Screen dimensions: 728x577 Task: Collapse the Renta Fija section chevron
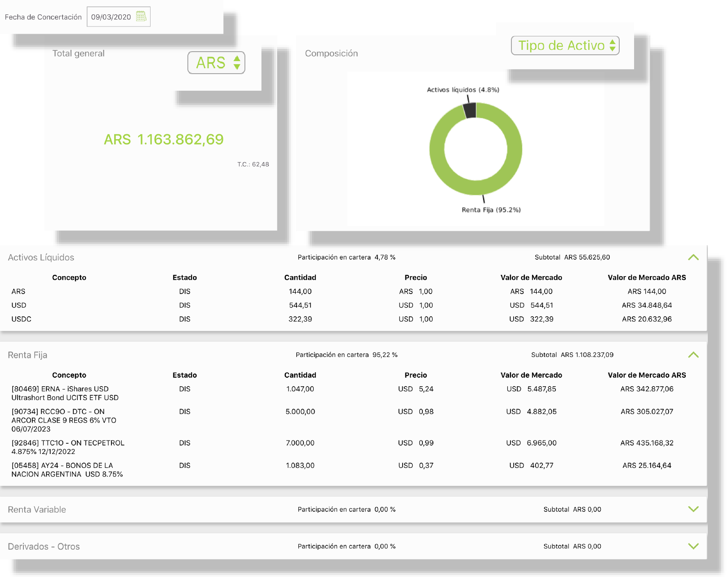pyautogui.click(x=693, y=355)
